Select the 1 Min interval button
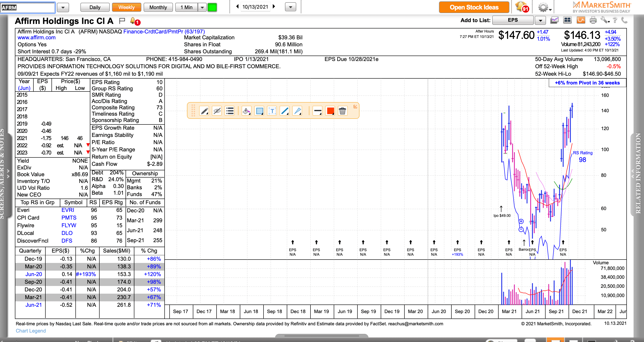The image size is (644, 342). pyautogui.click(x=187, y=7)
